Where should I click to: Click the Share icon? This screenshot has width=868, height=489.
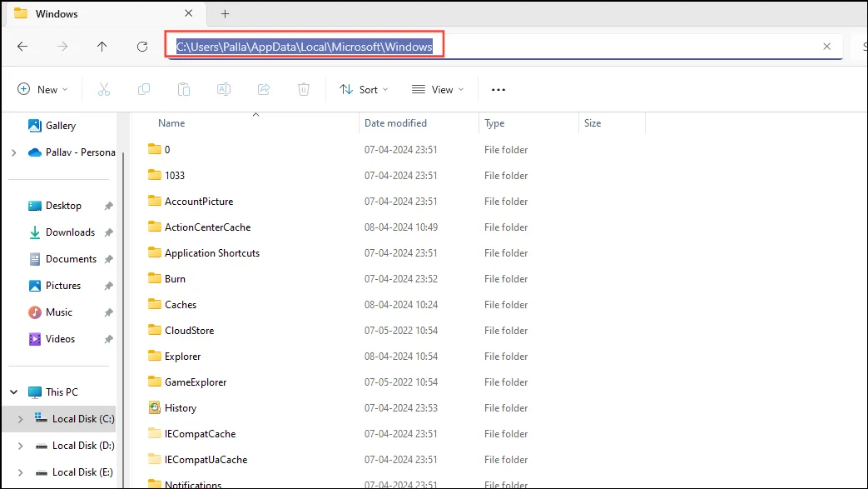[x=264, y=89]
